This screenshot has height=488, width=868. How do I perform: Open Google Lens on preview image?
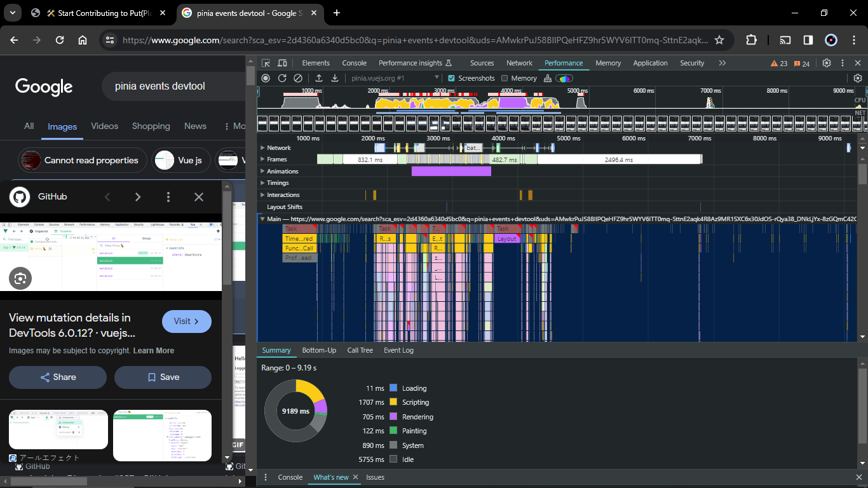pyautogui.click(x=20, y=278)
